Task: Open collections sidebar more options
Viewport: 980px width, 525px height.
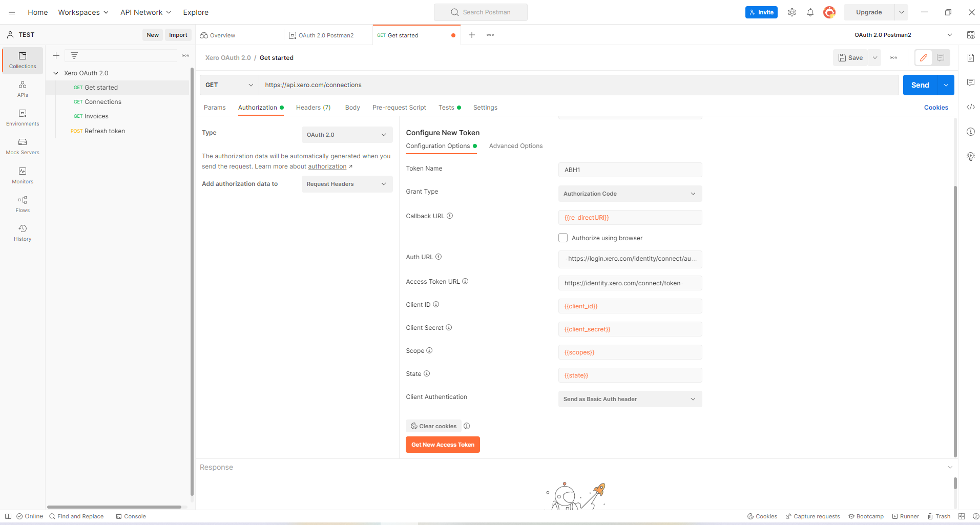Action: click(x=185, y=55)
